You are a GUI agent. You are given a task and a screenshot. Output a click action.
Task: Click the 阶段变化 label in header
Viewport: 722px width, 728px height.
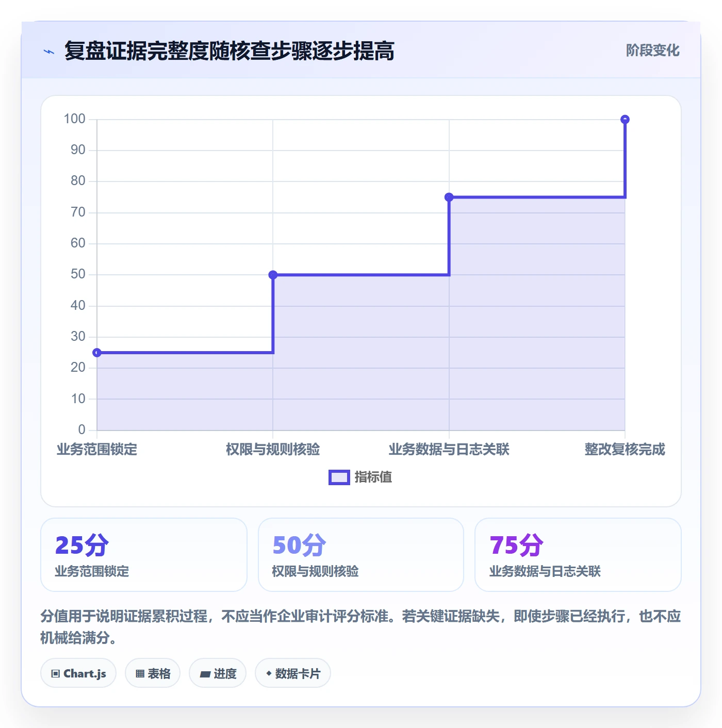[652, 51]
